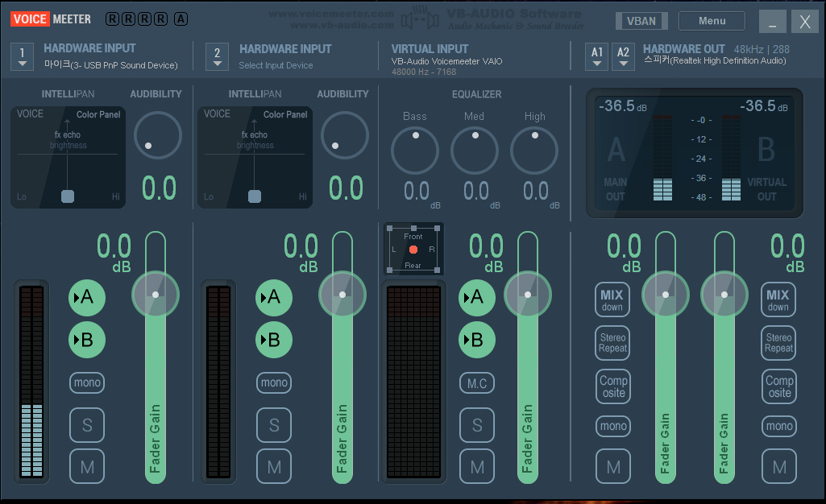The width and height of the screenshot is (826, 504).
Task: Click Hardware Input 1 fader gain knob
Action: 156,295
